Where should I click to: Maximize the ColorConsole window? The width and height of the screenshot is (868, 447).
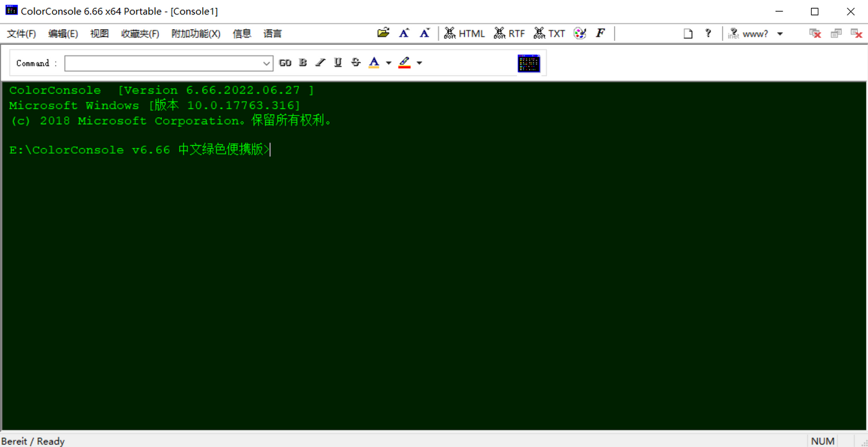point(815,11)
